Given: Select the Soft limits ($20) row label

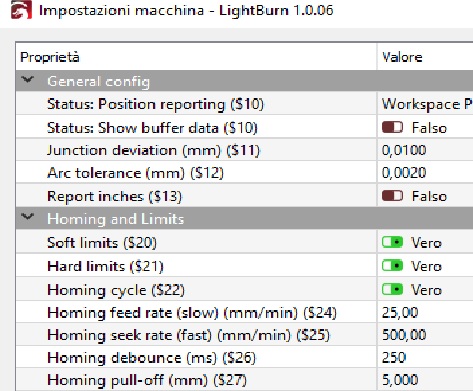Looking at the screenshot, I should click(x=102, y=243).
